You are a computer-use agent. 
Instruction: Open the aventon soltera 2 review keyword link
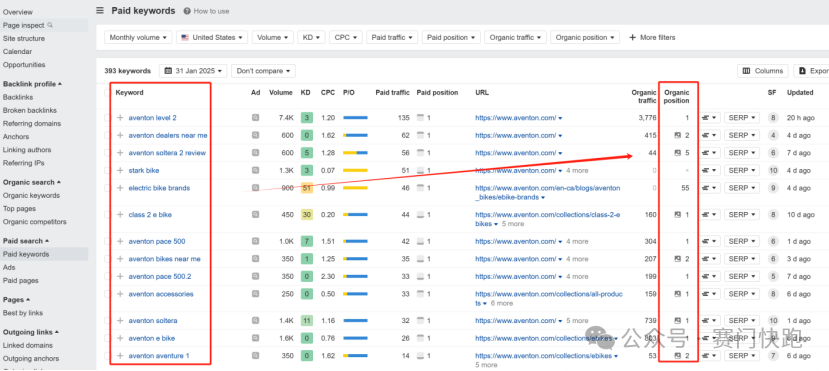pos(167,153)
